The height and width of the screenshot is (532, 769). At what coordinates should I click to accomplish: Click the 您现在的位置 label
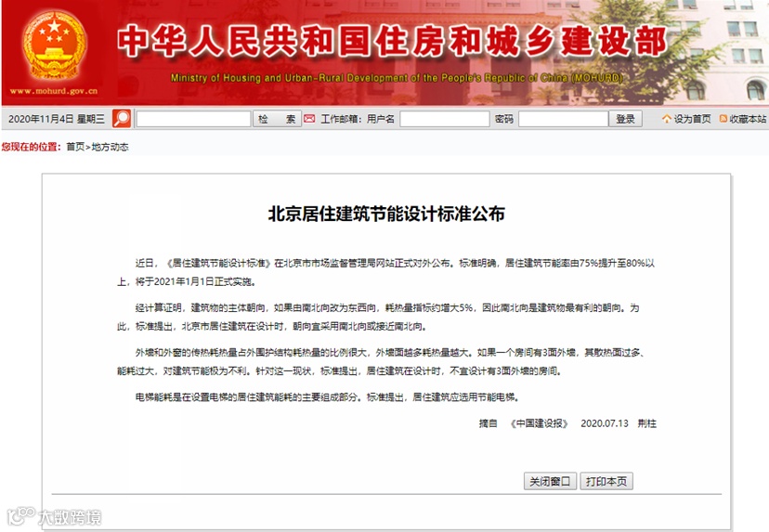click(x=31, y=147)
